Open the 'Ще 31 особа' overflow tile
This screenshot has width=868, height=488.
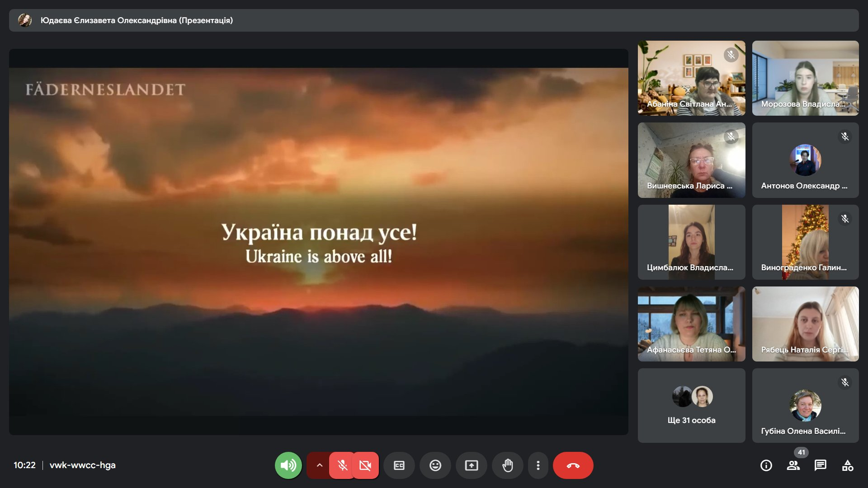pos(691,406)
